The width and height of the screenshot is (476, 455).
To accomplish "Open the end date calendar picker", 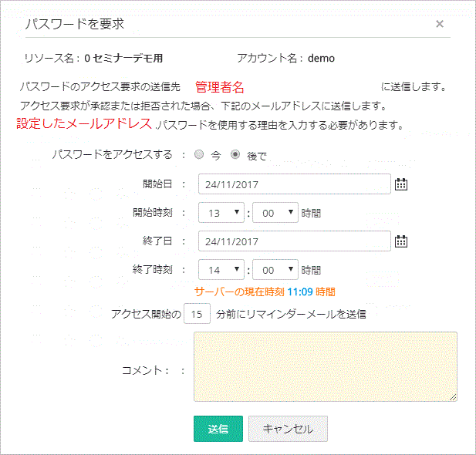I will tap(400, 241).
